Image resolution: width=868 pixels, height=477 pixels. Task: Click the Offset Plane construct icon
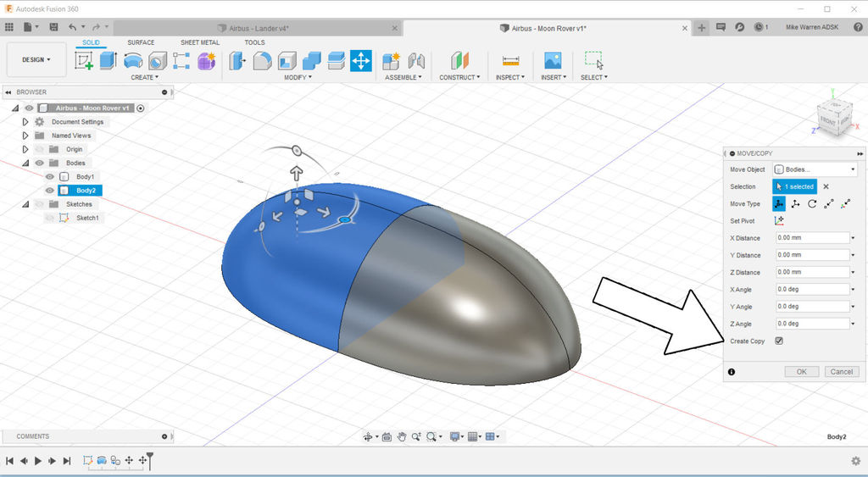459,61
